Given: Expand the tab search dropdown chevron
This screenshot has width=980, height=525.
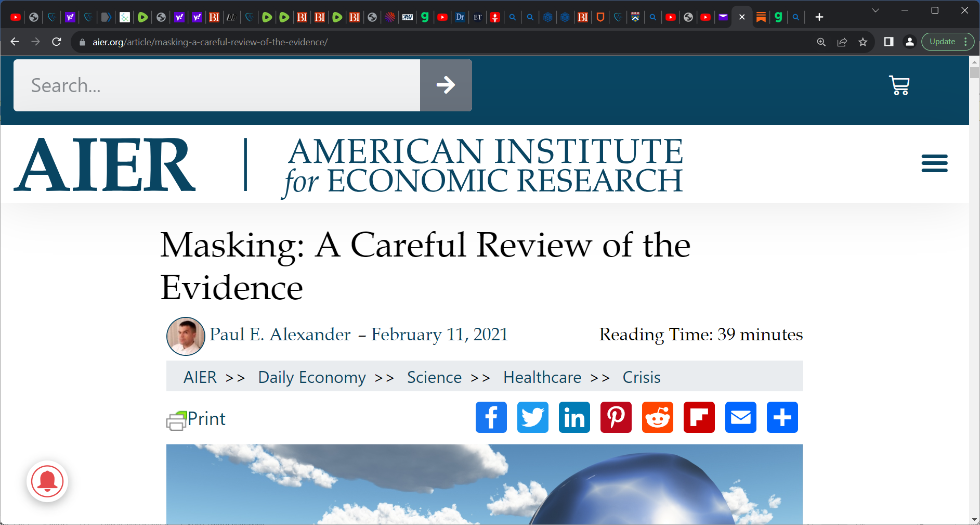Looking at the screenshot, I should [876, 10].
